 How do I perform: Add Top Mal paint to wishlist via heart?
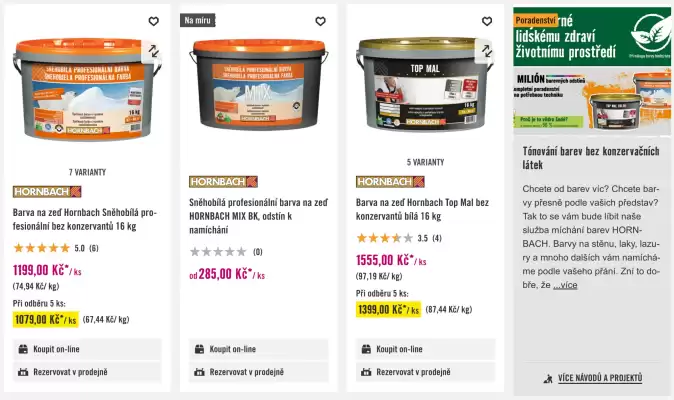point(487,21)
